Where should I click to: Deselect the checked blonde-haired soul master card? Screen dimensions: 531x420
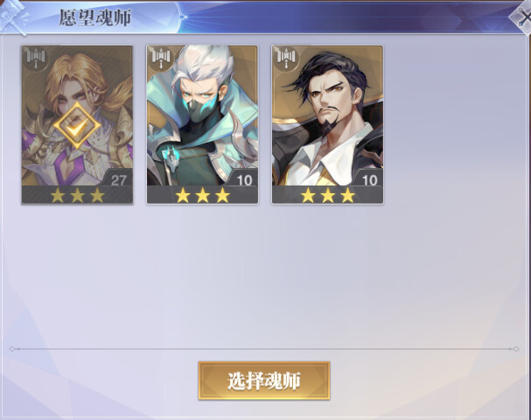click(x=77, y=125)
